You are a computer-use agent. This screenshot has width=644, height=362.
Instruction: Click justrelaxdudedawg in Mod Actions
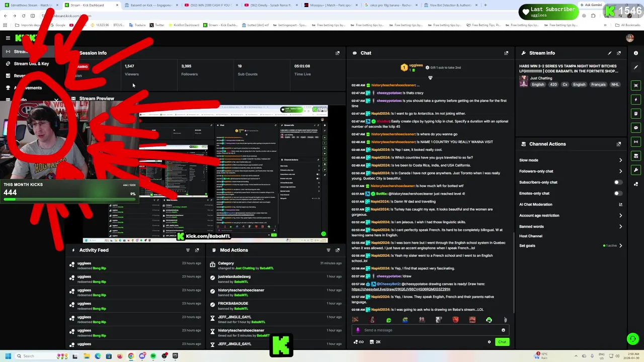(234, 277)
